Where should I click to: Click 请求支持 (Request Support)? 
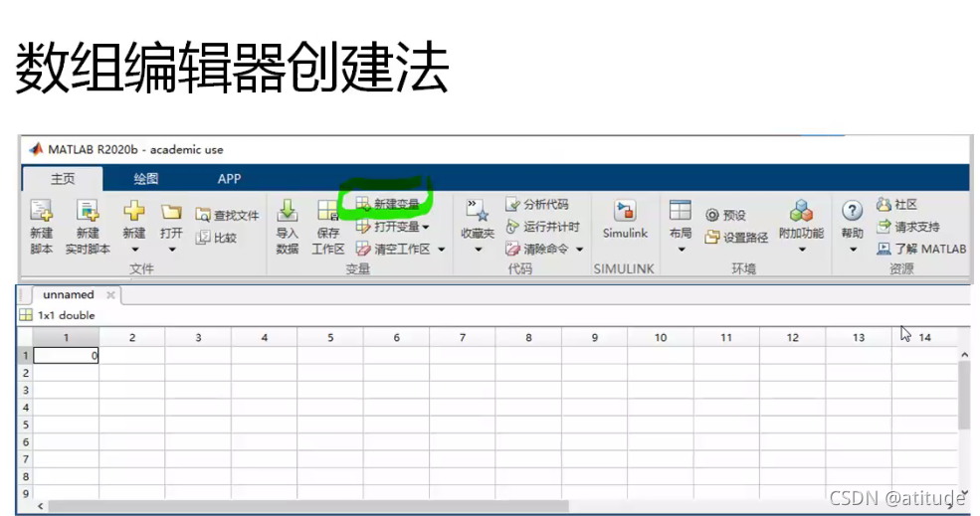(908, 226)
